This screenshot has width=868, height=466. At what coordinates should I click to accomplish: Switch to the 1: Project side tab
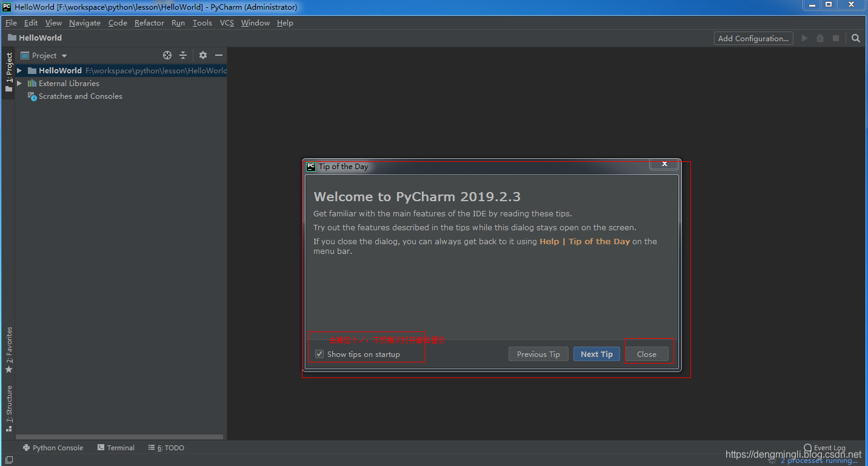[x=8, y=72]
